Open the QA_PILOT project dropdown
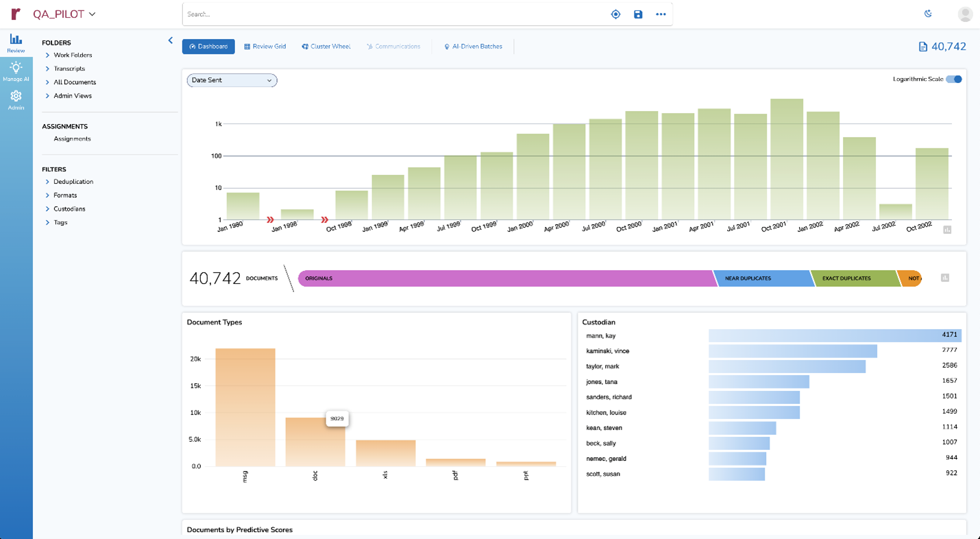The width and height of the screenshot is (980, 539). 64,14
